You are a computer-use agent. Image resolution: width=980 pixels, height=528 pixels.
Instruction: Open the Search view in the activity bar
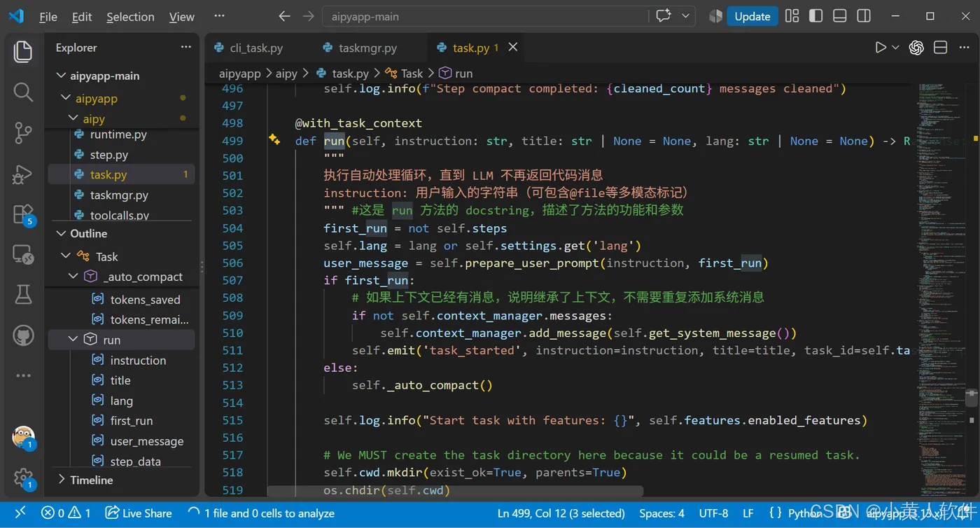pos(23,92)
